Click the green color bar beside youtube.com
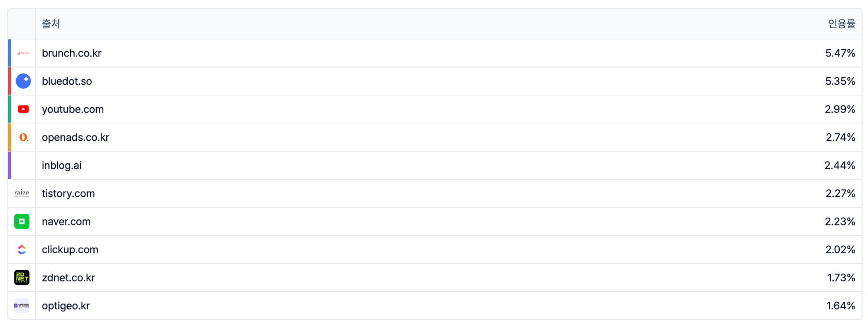Viewport: 868px width, 324px height. [x=10, y=109]
